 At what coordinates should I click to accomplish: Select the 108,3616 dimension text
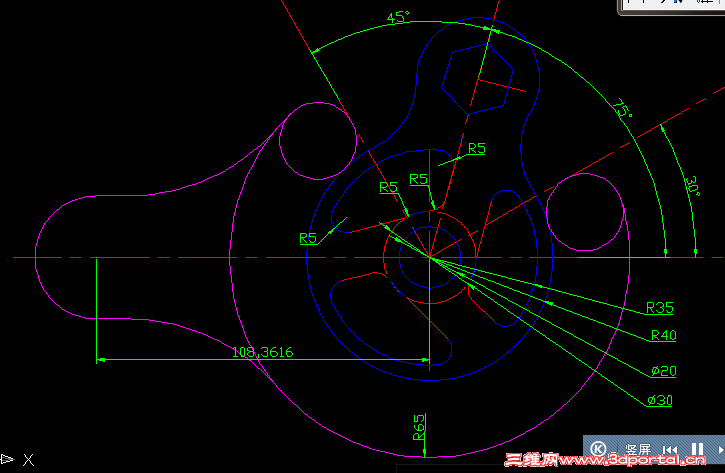pyautogui.click(x=262, y=352)
